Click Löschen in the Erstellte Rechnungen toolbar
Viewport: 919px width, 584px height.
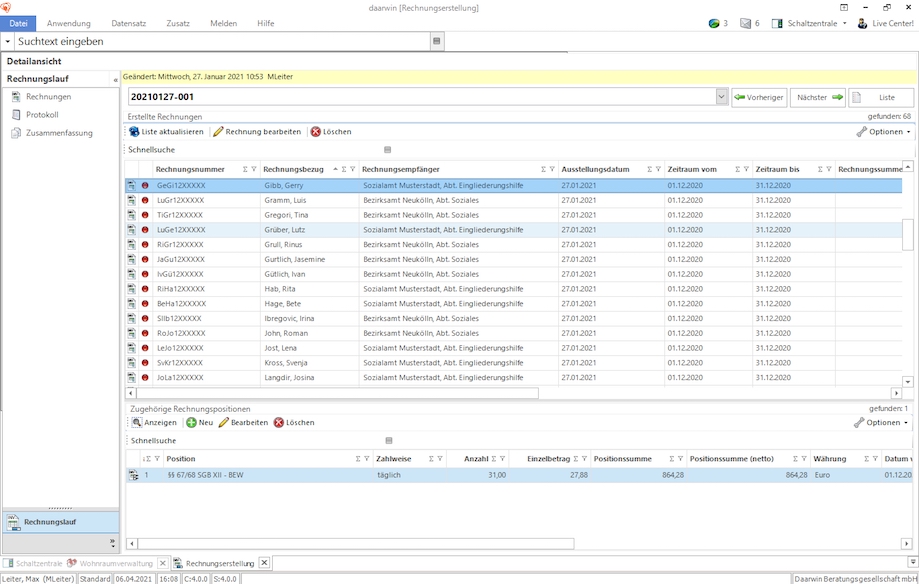[x=331, y=132]
